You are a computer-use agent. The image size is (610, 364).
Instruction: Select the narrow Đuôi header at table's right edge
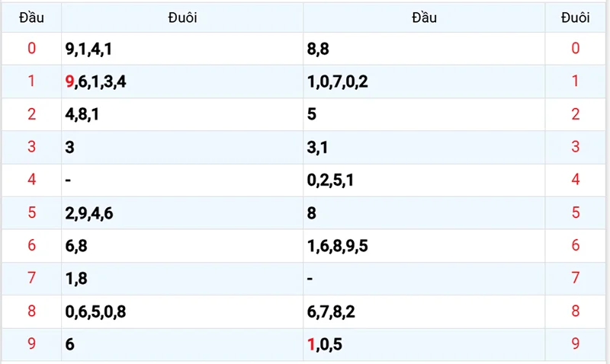coord(575,18)
